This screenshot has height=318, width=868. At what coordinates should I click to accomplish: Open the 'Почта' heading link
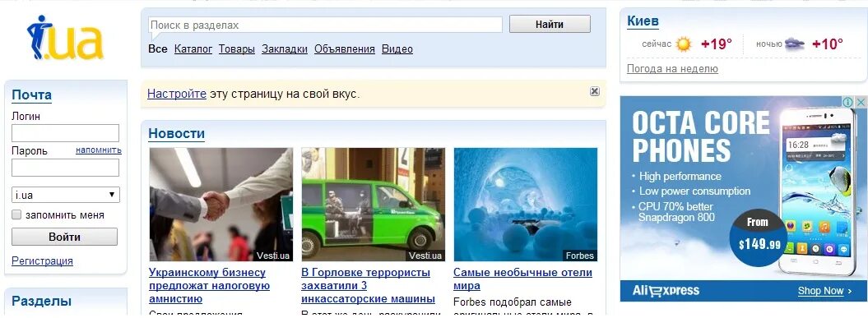click(31, 94)
